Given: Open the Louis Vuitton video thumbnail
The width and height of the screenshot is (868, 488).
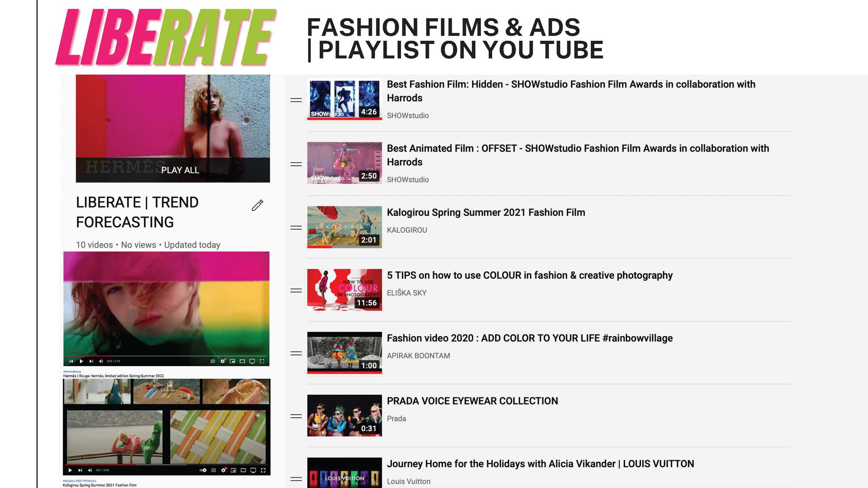Looking at the screenshot, I should (x=345, y=473).
